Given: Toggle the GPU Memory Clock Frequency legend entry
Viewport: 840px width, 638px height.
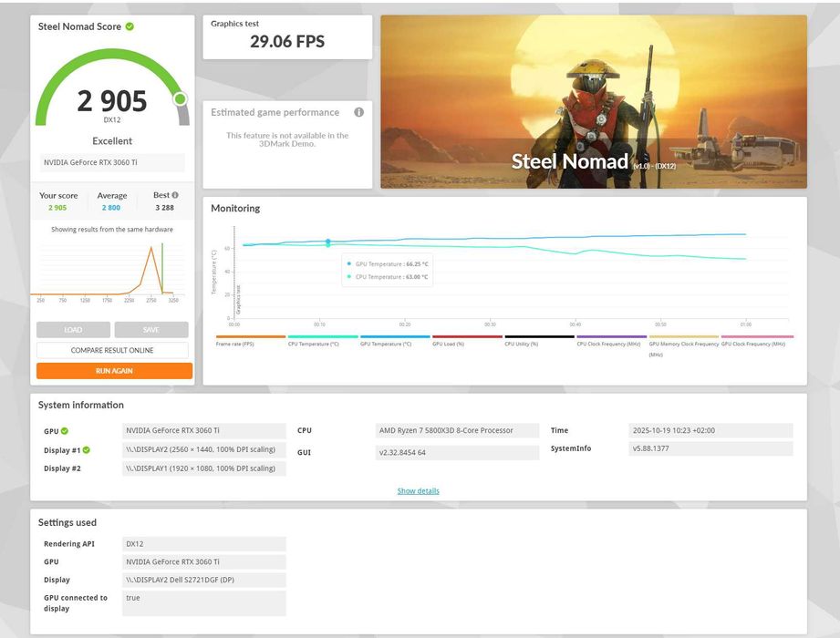Looking at the screenshot, I should 683,349.
